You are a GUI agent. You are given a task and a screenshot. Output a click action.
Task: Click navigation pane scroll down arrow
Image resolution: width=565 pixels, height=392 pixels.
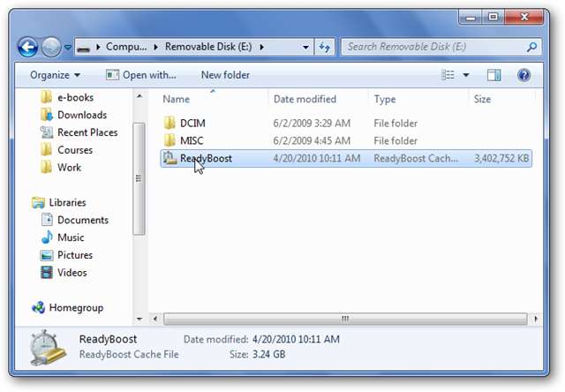tap(139, 319)
